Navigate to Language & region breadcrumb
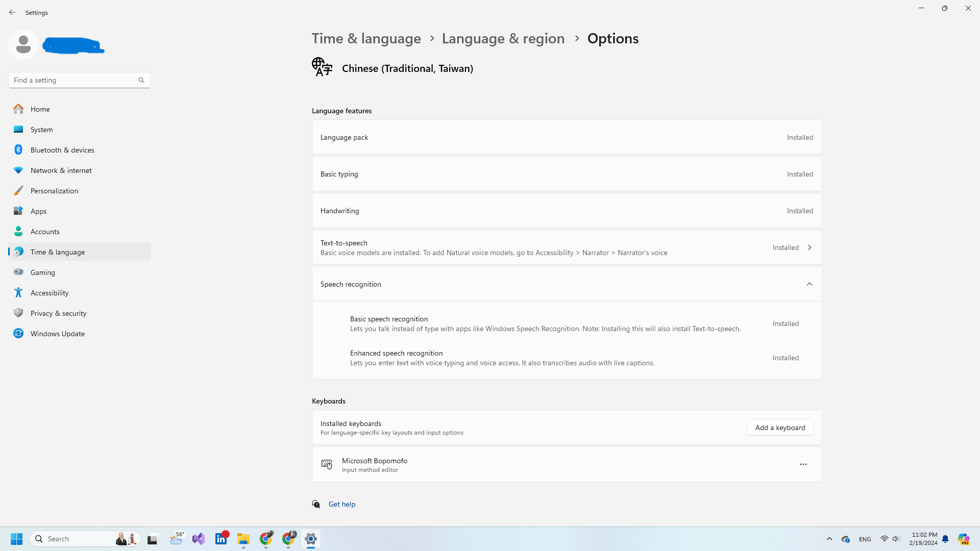 (x=503, y=38)
